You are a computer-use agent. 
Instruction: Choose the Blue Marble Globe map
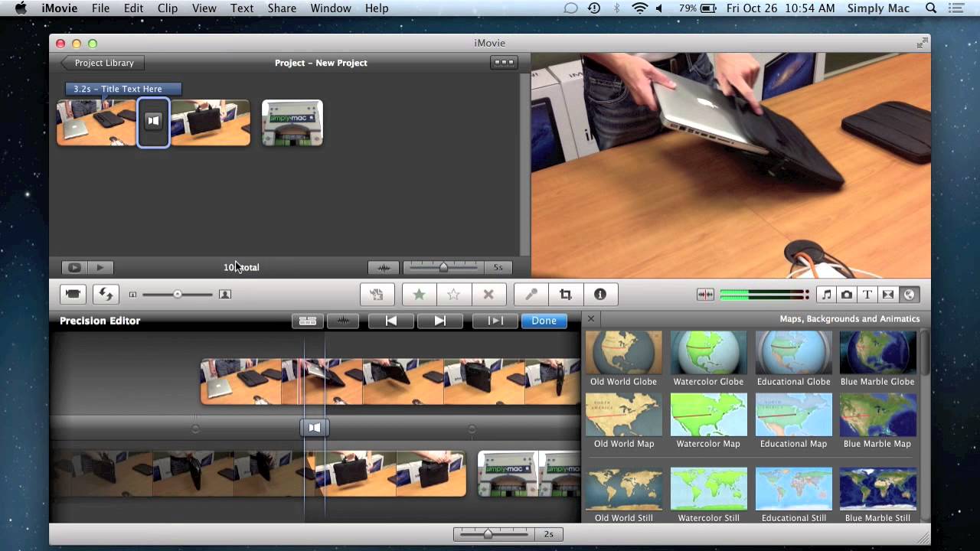[877, 353]
